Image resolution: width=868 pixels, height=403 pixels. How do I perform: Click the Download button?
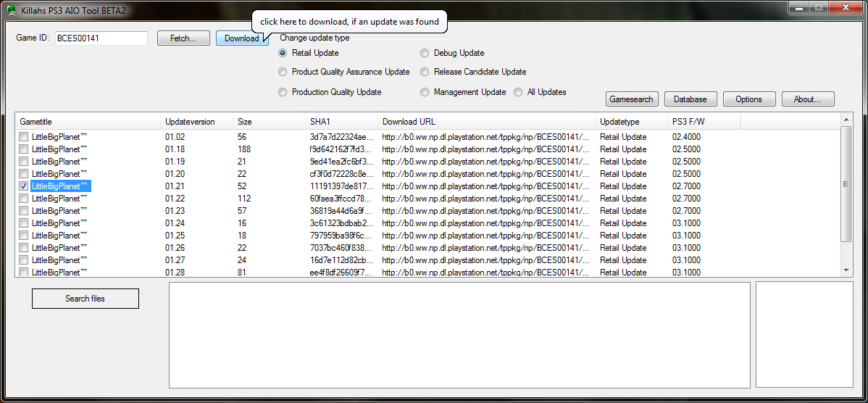point(242,38)
